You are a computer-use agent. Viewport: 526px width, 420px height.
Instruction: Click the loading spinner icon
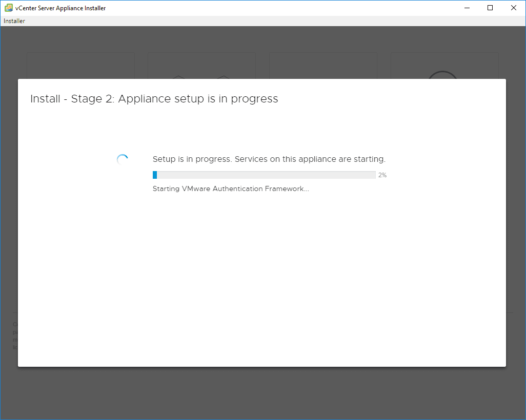coord(123,160)
